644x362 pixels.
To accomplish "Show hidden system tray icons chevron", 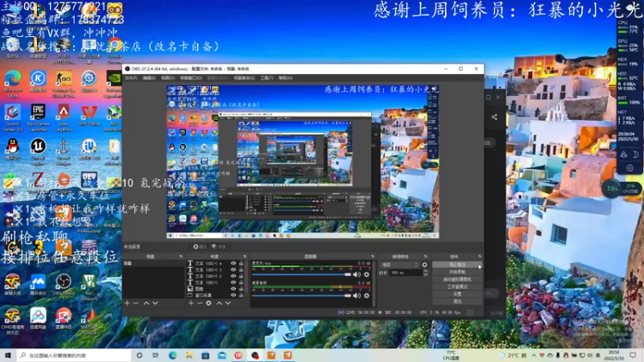I will pos(534,355).
